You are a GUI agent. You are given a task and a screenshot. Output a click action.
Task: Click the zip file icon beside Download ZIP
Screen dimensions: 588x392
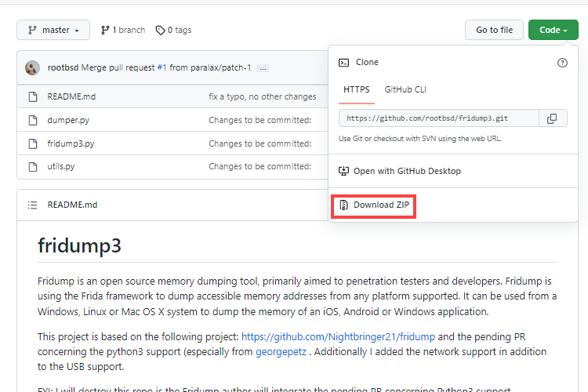point(343,205)
